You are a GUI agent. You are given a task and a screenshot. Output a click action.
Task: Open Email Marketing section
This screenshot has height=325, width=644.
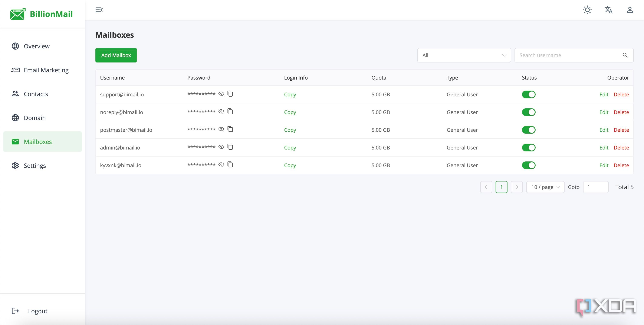coord(43,70)
